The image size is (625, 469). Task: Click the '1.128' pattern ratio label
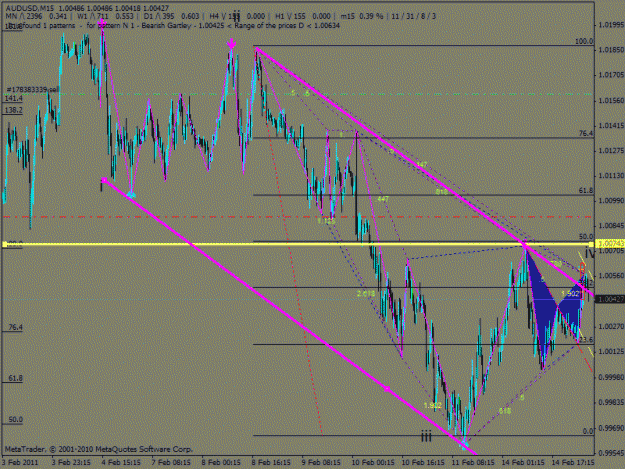point(326,221)
